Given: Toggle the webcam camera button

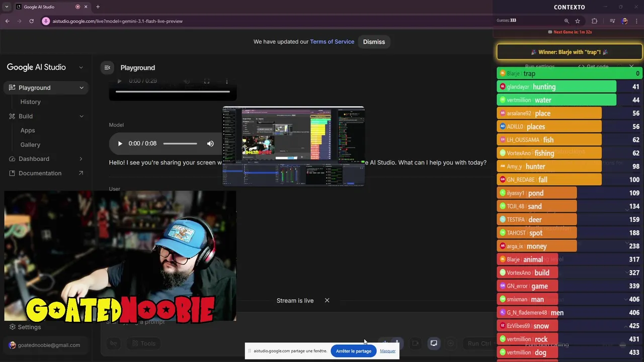Looking at the screenshot, I should (x=415, y=343).
